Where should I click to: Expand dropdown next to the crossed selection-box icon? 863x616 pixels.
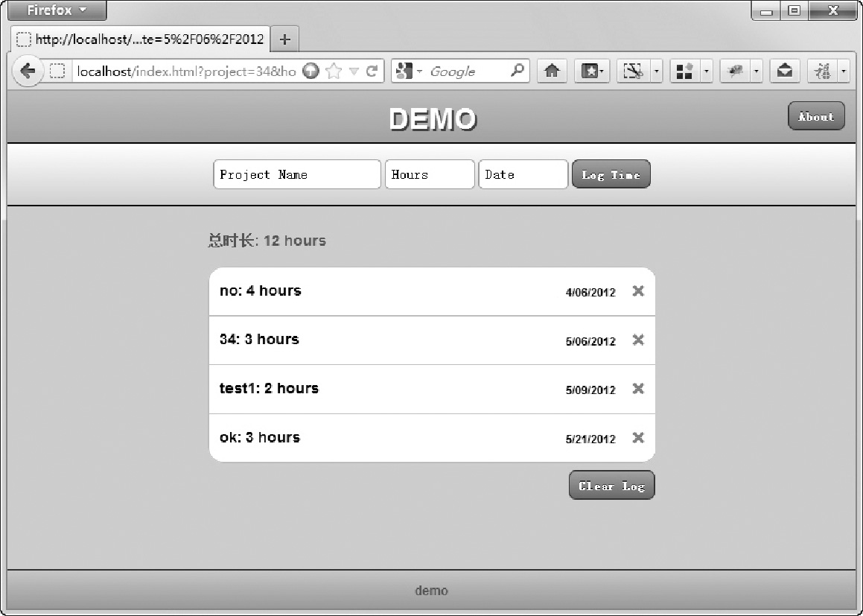(656, 71)
